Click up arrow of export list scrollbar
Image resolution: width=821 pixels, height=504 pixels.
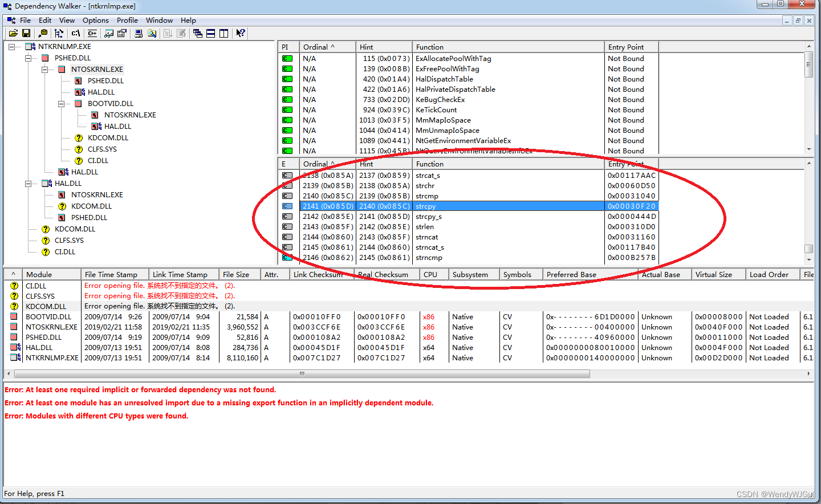808,164
